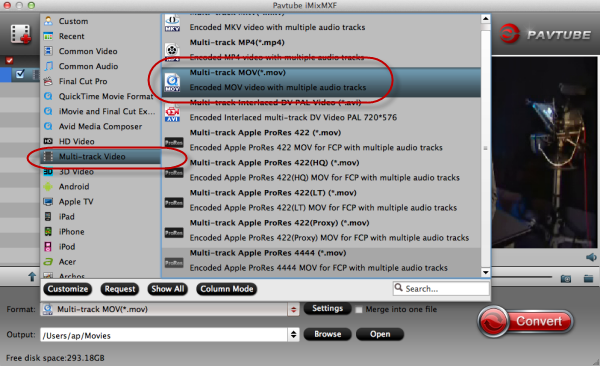This screenshot has width=600, height=366.
Task: Click the Browse button
Action: [328, 334]
